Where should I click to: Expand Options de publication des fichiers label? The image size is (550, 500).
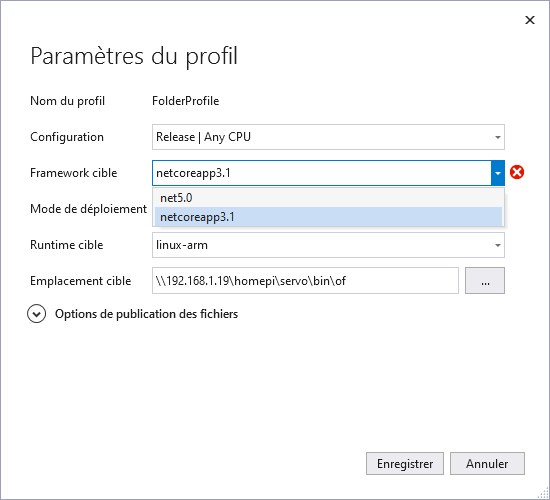coord(146,314)
